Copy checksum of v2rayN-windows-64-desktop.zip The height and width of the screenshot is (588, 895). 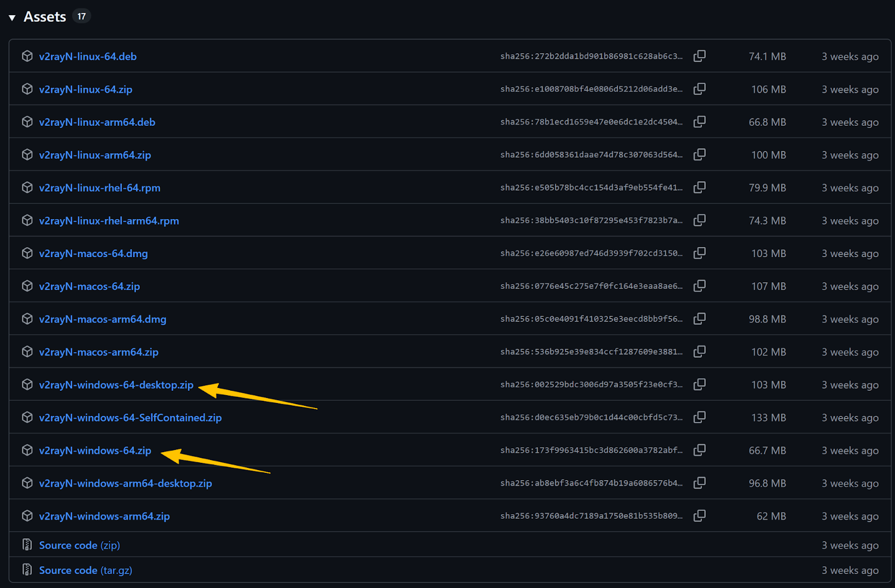(699, 385)
